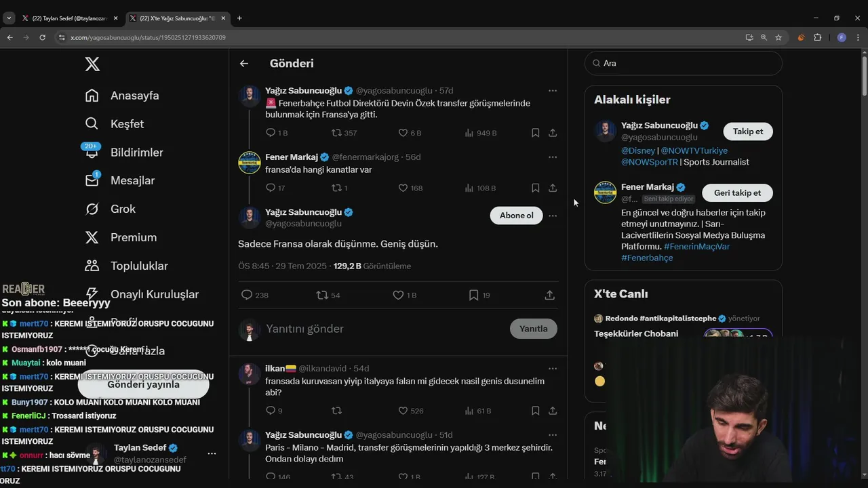Open more options on ilkan reply
Screen dimensions: 868x488
553,369
